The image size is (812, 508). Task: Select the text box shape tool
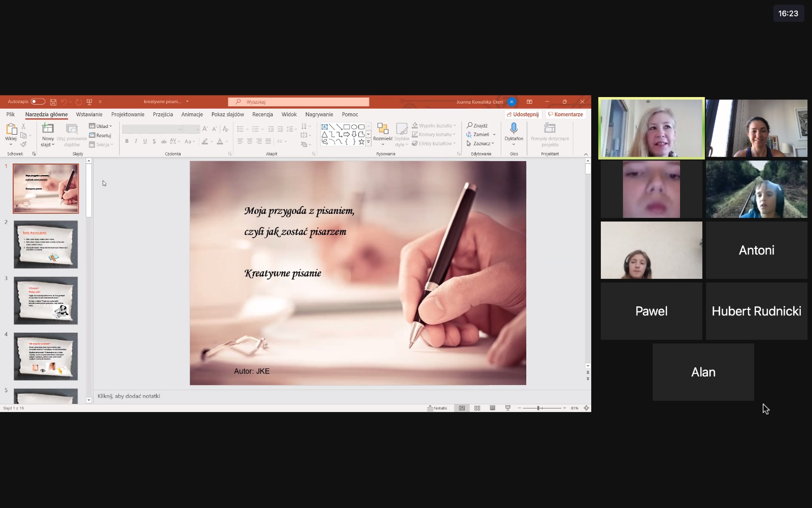click(324, 126)
